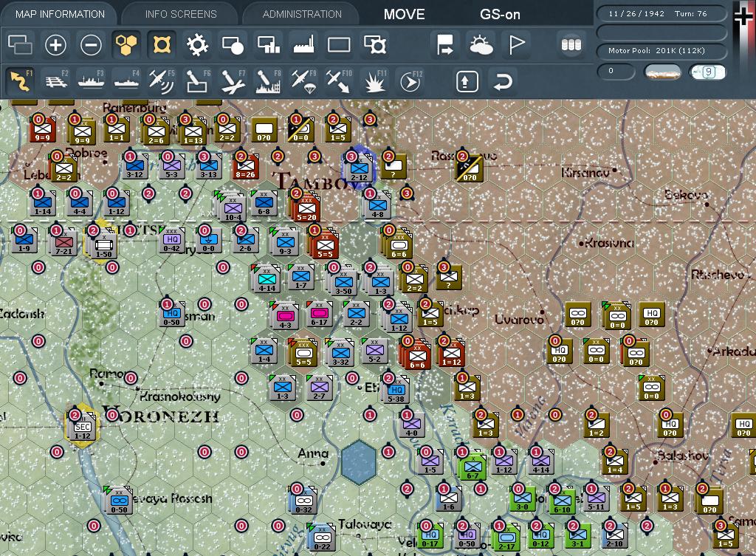Toggle the highlighted orange gear-frame map overlay

coord(162,45)
